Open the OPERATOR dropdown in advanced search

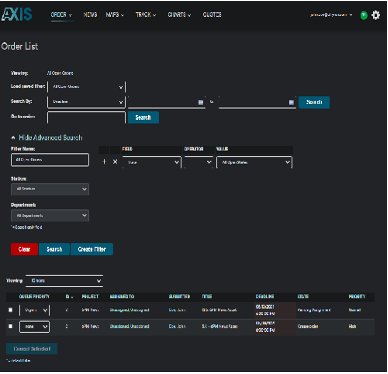pos(198,162)
